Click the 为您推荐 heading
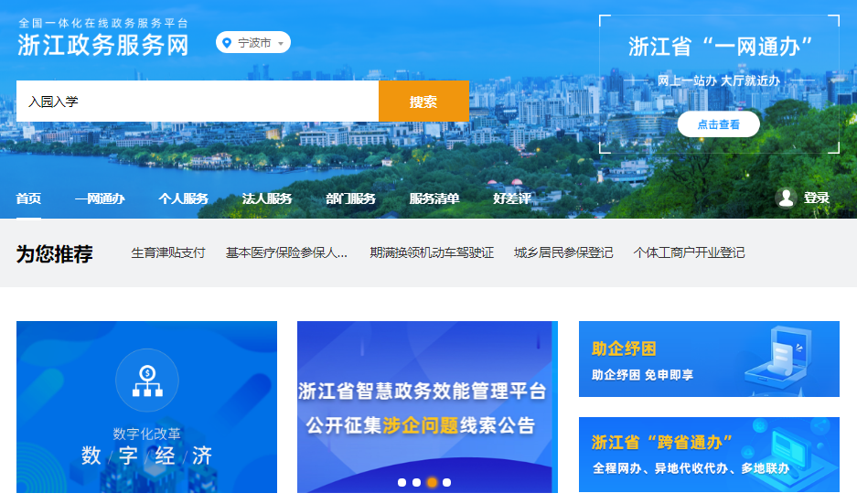The image size is (857, 504). [x=54, y=253]
